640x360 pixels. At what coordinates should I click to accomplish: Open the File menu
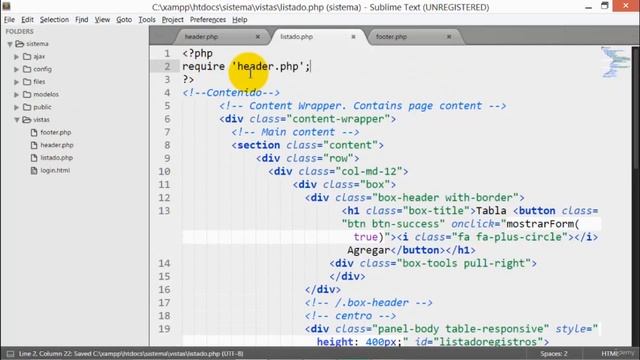[9, 20]
